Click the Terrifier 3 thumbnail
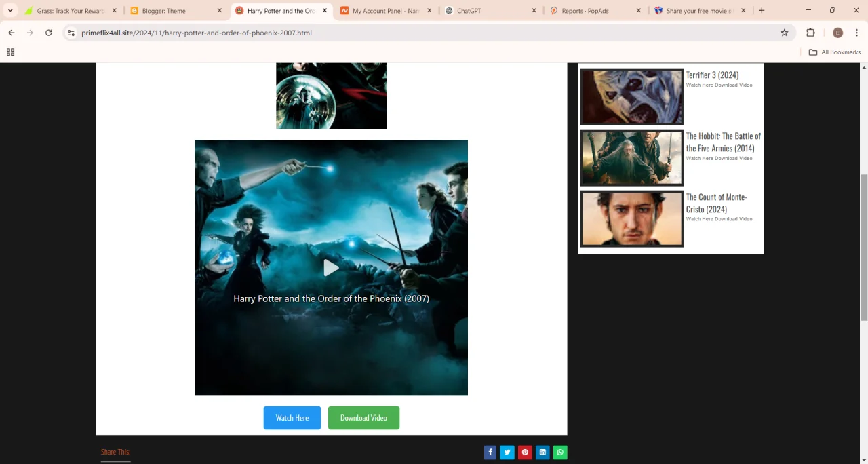 pyautogui.click(x=631, y=96)
